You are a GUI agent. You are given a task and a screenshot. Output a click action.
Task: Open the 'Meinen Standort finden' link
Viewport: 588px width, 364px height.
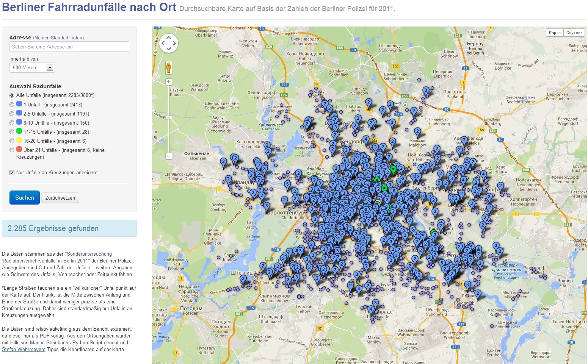(x=58, y=38)
